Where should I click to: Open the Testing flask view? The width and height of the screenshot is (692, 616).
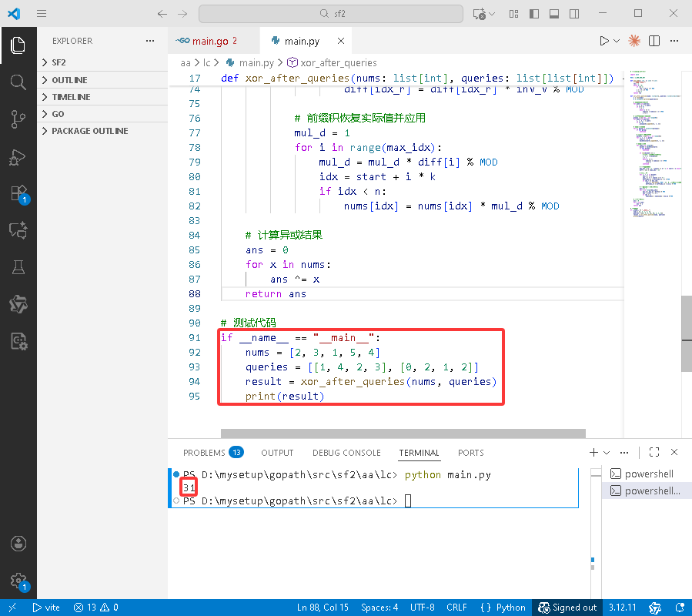point(18,268)
